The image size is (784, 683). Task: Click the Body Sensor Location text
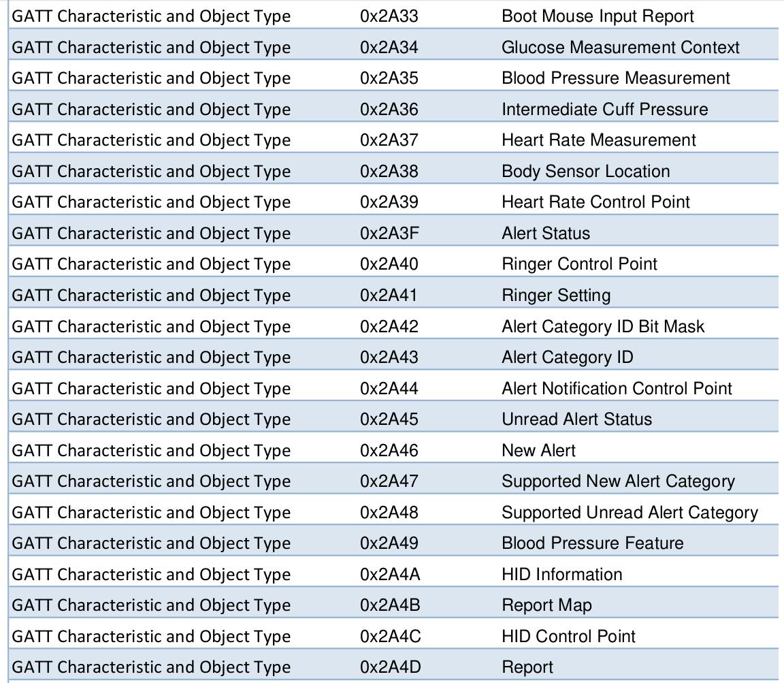(x=585, y=172)
